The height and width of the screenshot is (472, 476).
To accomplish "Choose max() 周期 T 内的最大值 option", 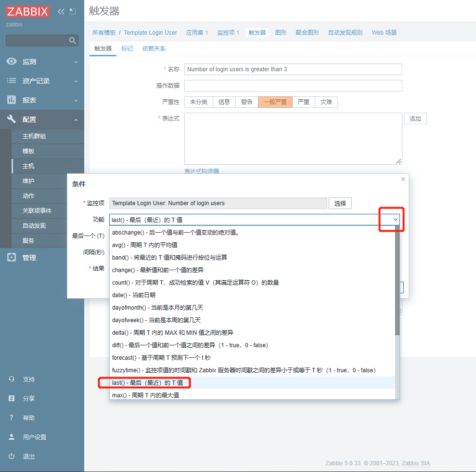I will pos(252,395).
